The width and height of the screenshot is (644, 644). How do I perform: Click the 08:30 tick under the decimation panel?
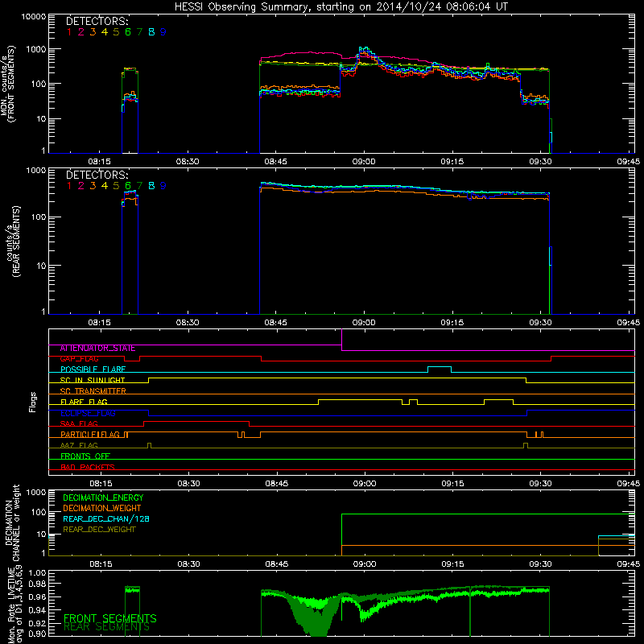coord(189,564)
